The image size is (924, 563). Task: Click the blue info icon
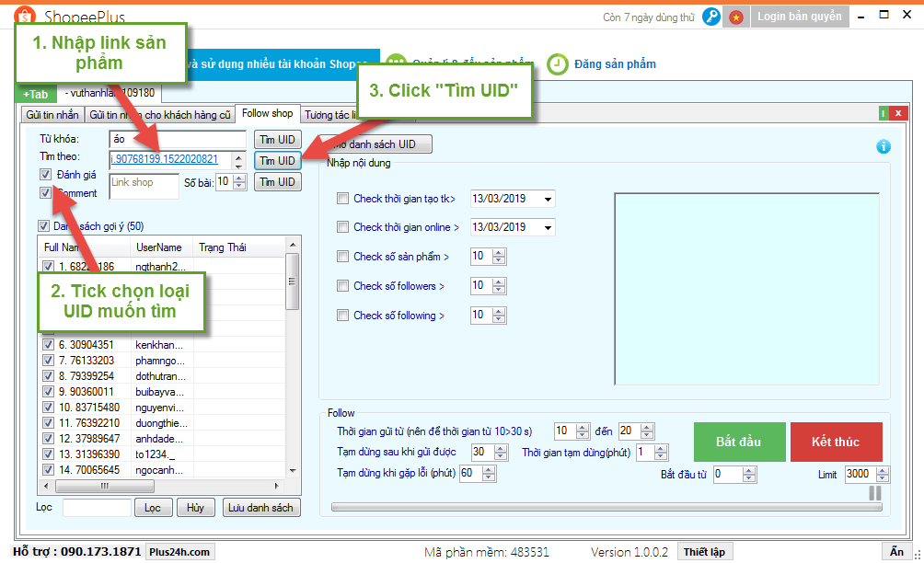(x=884, y=146)
